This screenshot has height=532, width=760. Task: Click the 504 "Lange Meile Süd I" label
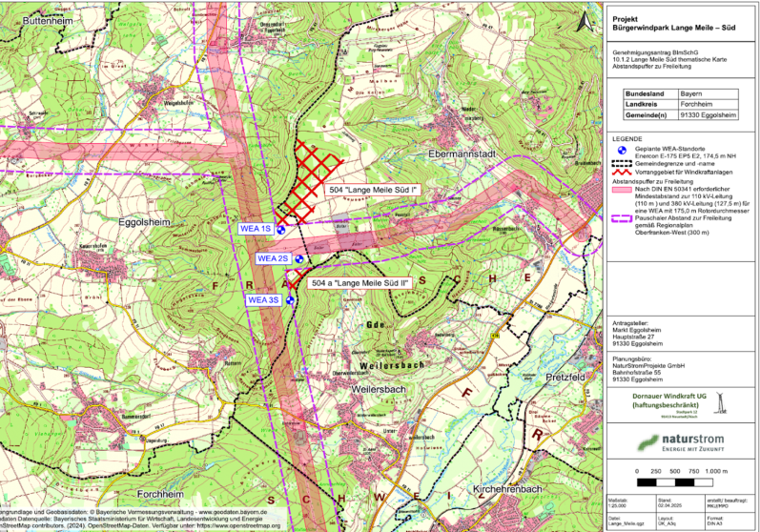(373, 191)
